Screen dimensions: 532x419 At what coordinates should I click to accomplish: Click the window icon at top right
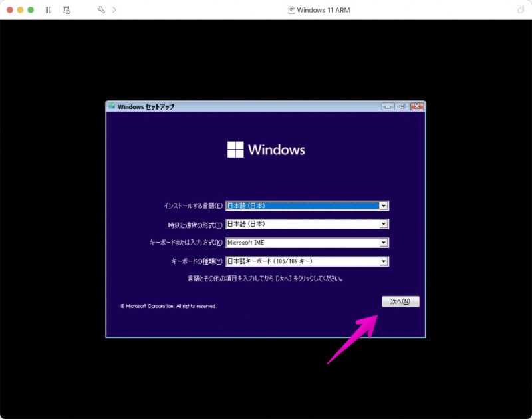pyautogui.click(x=521, y=10)
